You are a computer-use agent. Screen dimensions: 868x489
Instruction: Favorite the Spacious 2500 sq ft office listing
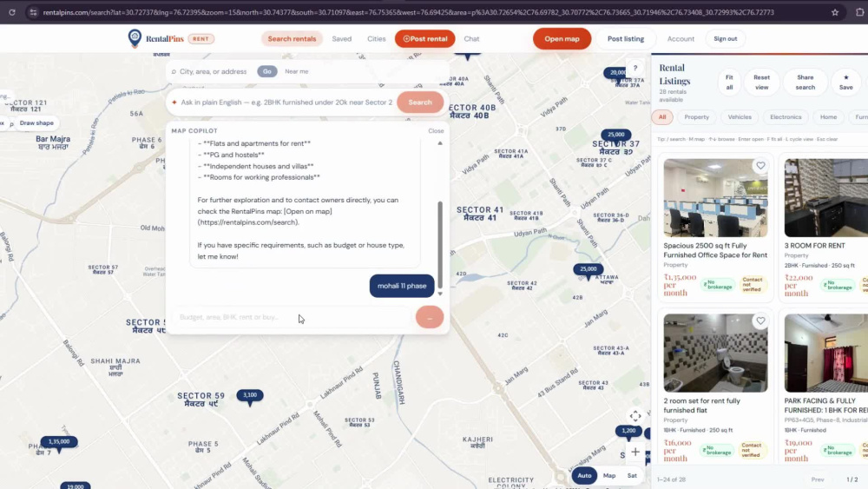click(760, 166)
